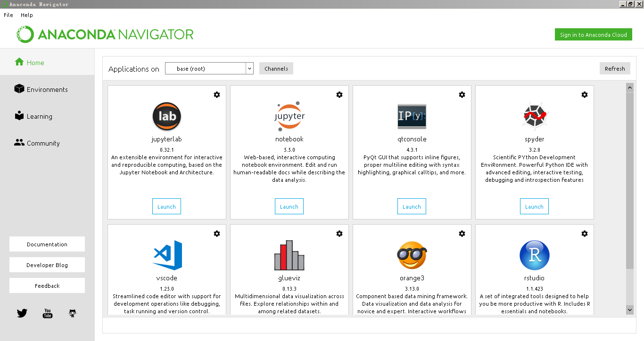Open the GitHub link icon
The image size is (644, 341).
point(73,313)
